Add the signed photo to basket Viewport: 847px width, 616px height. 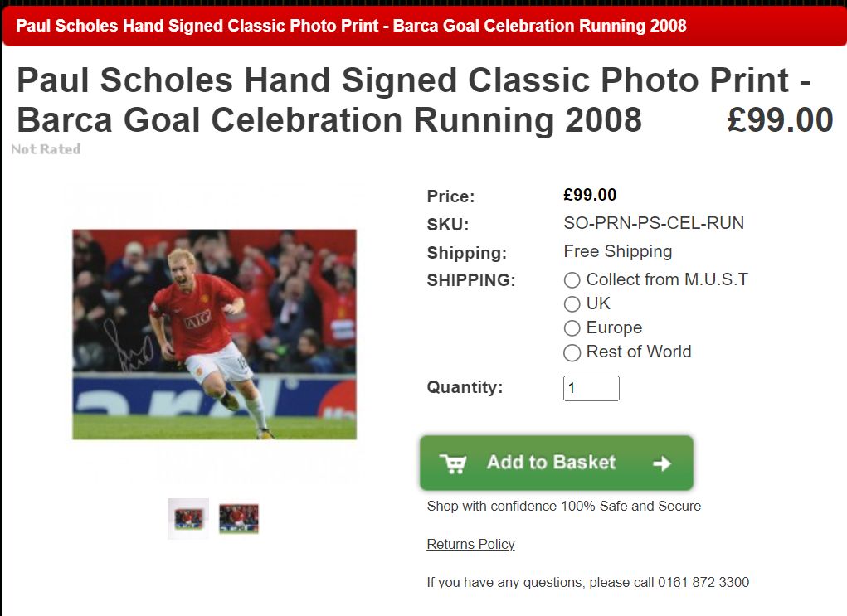pos(557,463)
